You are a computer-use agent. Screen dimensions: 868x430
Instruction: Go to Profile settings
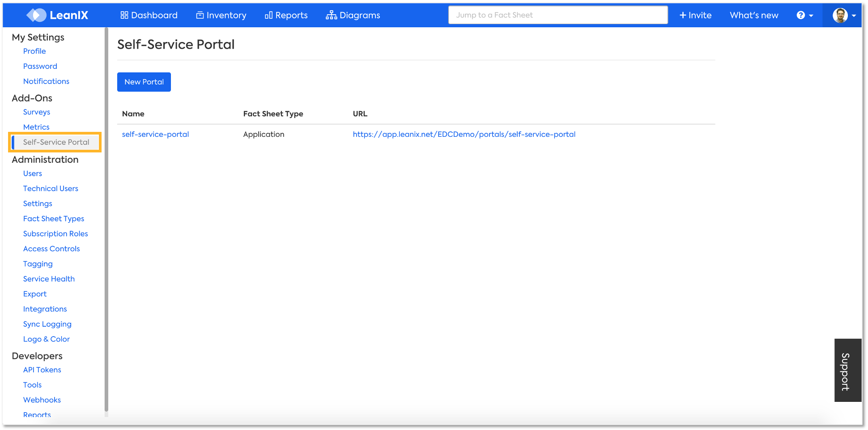point(34,51)
